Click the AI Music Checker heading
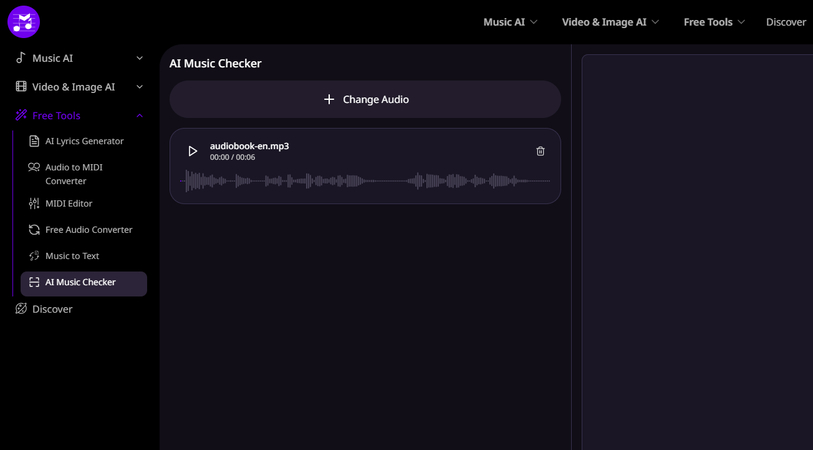 (215, 63)
